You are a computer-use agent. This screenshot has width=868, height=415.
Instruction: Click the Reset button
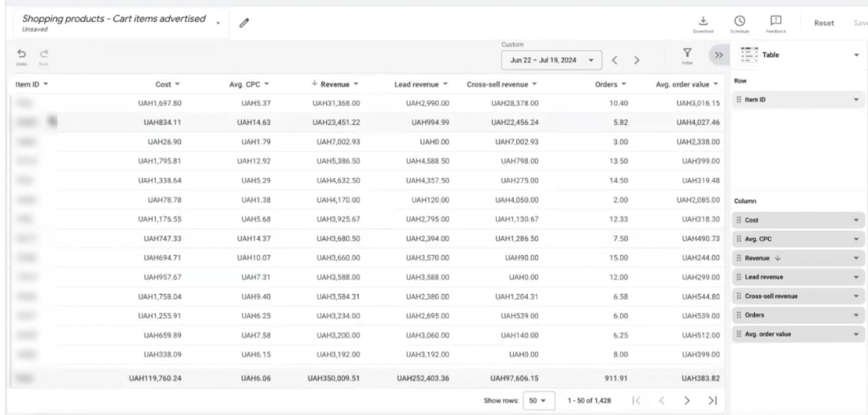tap(824, 23)
